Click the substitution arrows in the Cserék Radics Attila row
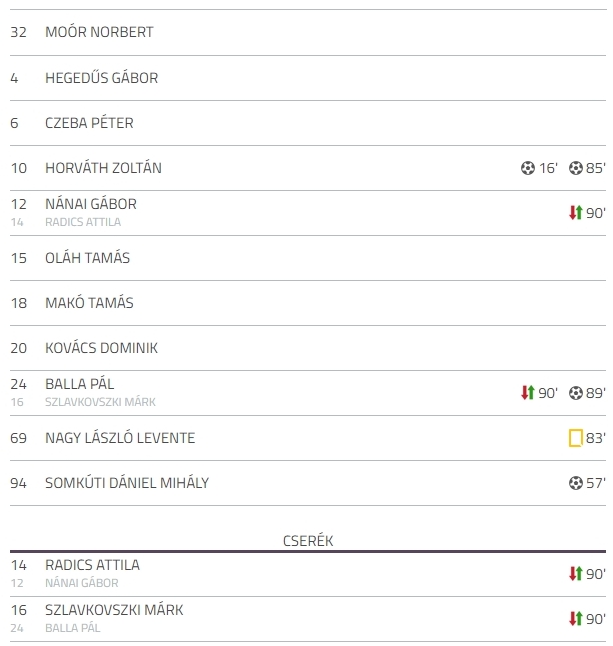The height and width of the screenshot is (646, 613). [x=576, y=573]
